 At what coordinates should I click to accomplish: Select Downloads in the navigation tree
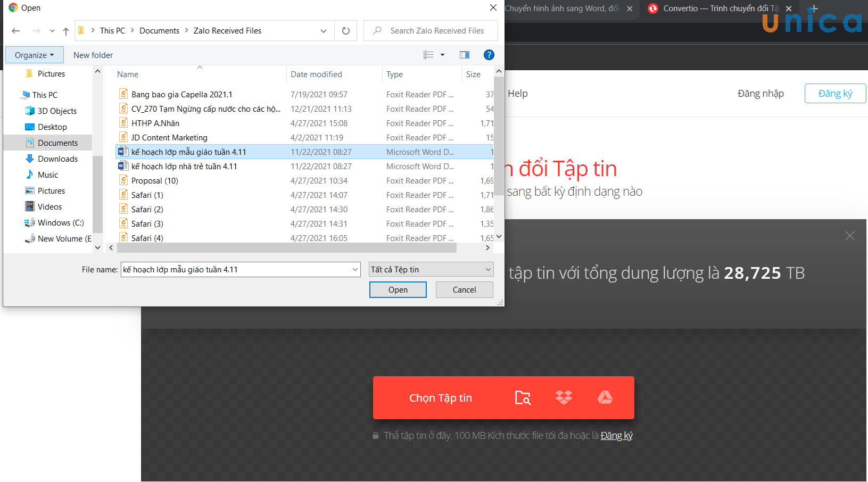(57, 159)
